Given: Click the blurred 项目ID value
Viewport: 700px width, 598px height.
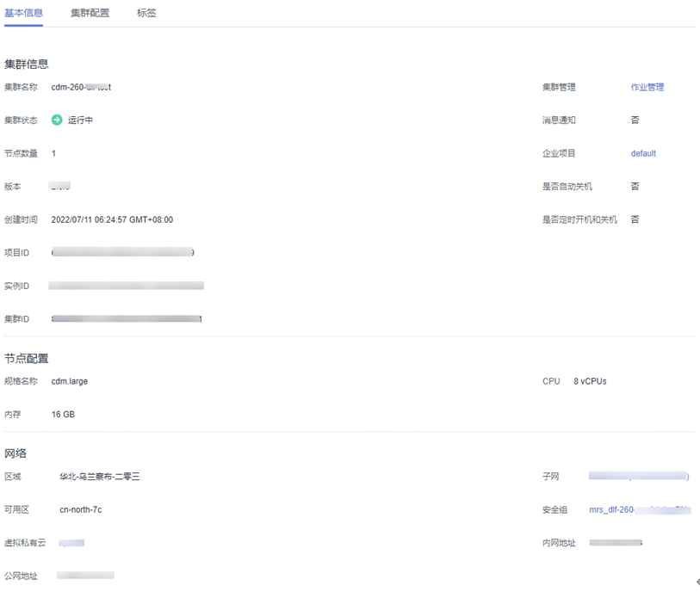Looking at the screenshot, I should (x=122, y=253).
